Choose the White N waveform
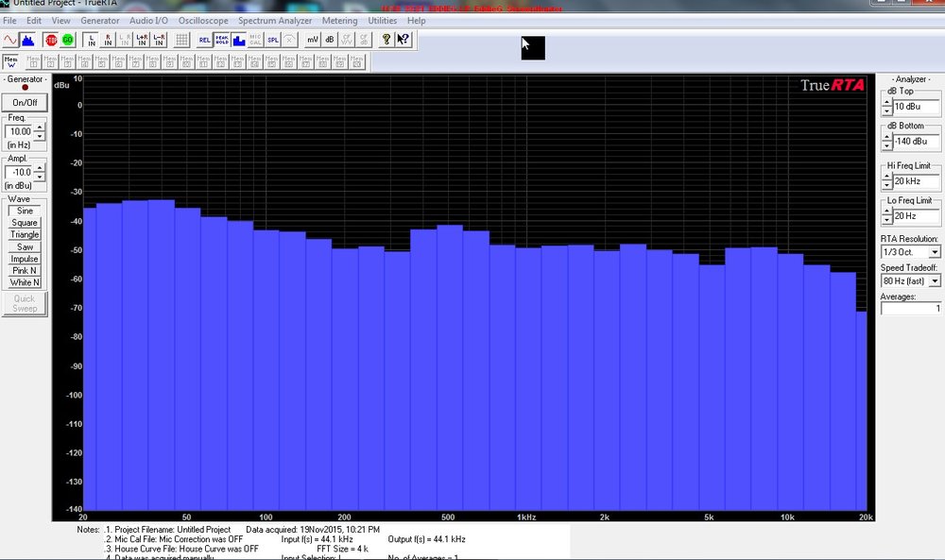 [x=25, y=282]
